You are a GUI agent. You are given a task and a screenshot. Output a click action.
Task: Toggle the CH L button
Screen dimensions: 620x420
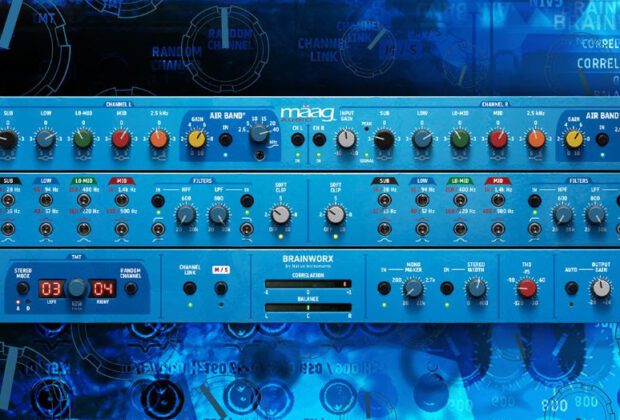pos(298,139)
